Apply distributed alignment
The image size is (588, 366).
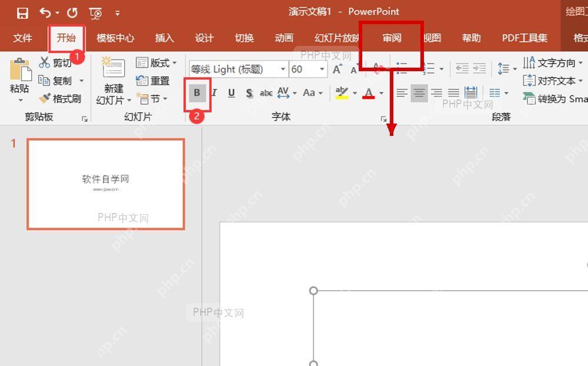(x=470, y=93)
